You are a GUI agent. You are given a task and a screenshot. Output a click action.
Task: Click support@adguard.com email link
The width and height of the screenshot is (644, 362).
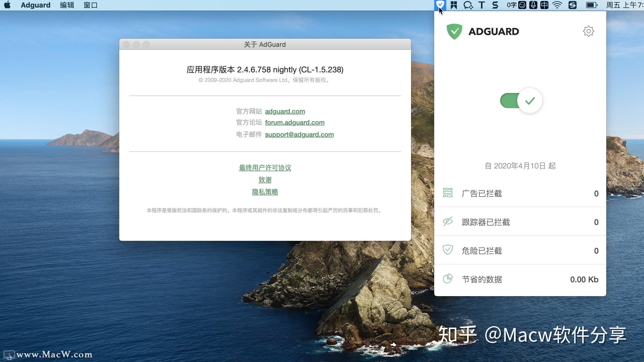299,134
